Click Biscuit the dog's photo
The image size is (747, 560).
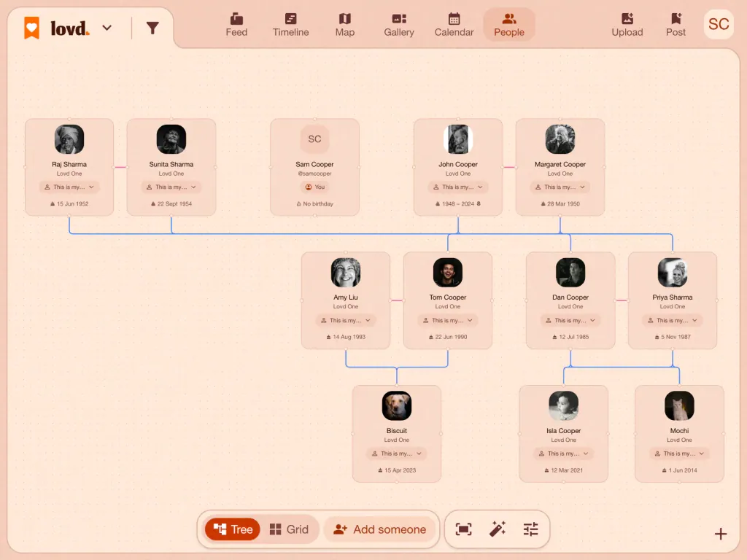[x=397, y=405]
